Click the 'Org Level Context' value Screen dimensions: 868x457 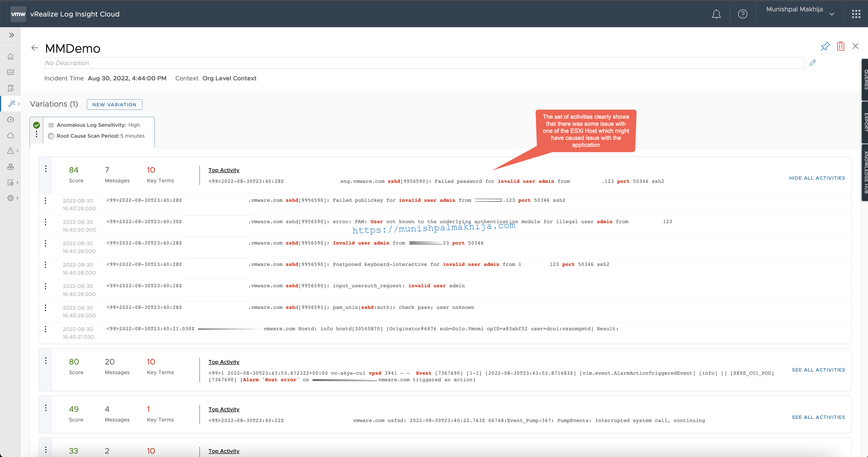pyautogui.click(x=229, y=78)
